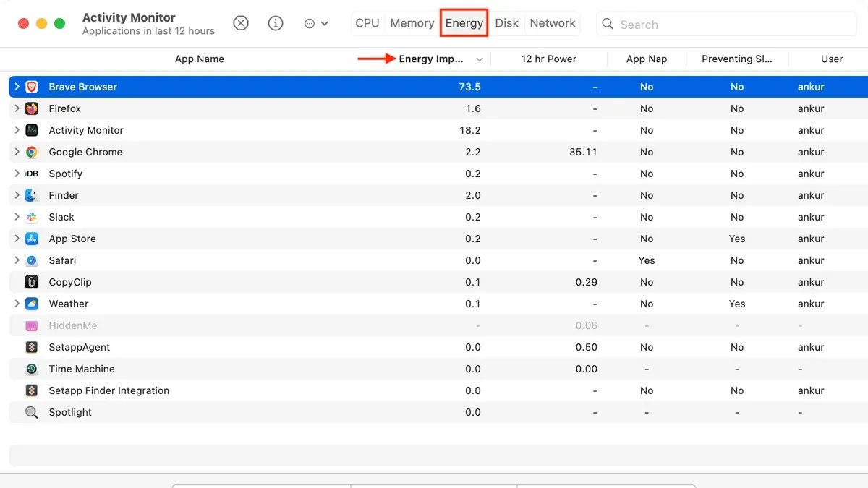
Task: Click the Brave Browser lion icon
Action: [32, 87]
